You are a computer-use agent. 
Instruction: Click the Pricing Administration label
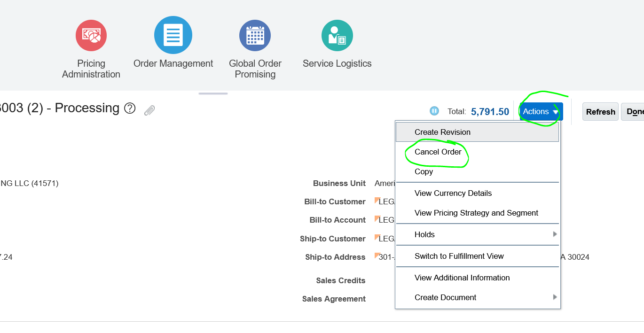91,69
